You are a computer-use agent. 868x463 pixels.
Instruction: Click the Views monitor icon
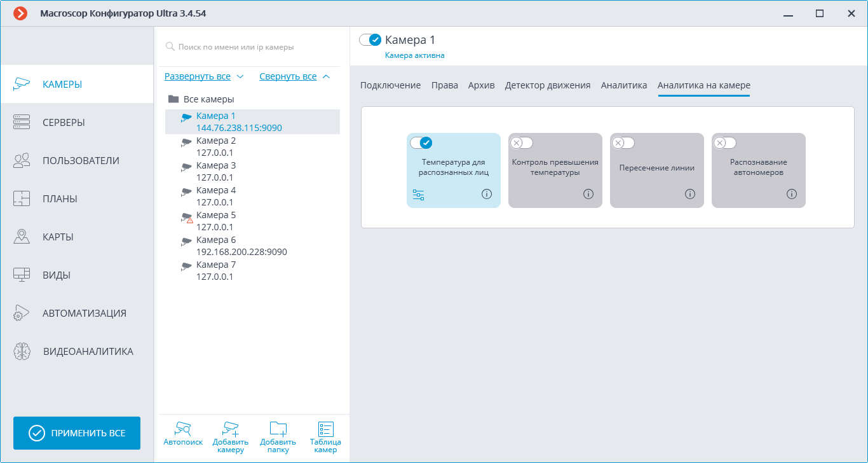(22, 275)
